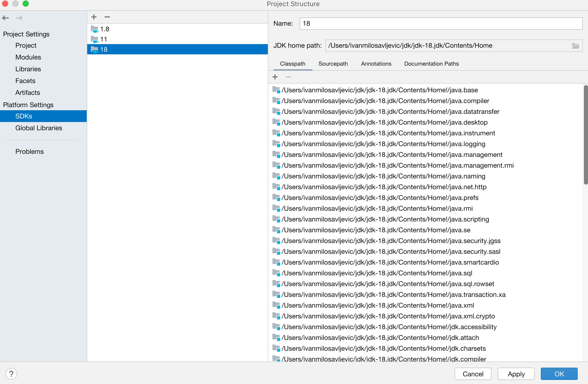Select the 18 SDK folder icon

pos(95,49)
